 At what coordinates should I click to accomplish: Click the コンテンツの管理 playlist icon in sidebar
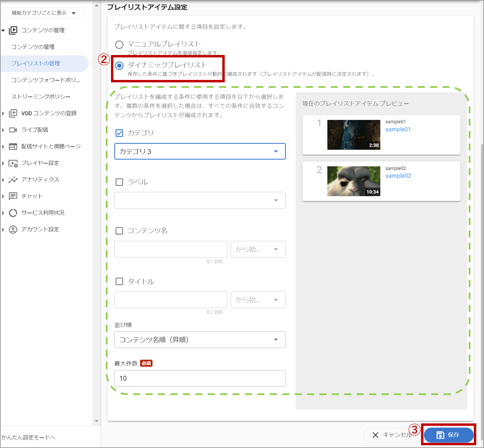tap(13, 30)
